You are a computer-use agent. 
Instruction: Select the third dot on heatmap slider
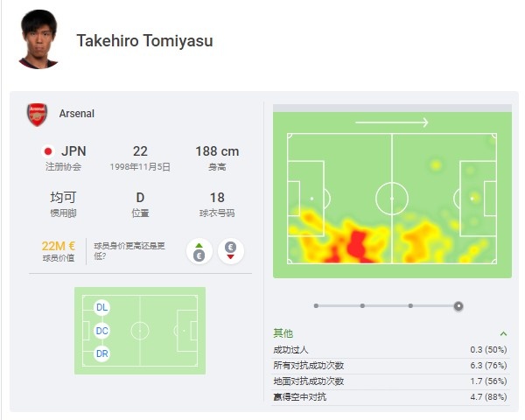click(410, 305)
